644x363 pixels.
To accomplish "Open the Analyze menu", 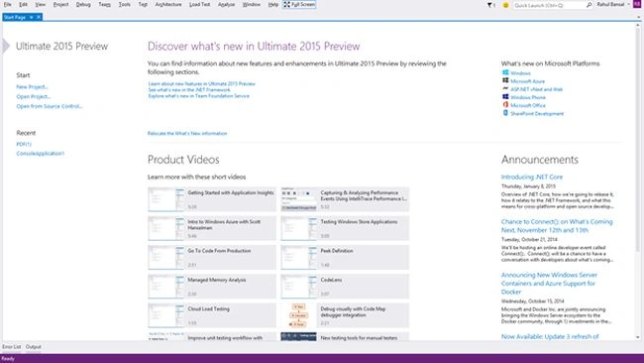I will point(226,5).
